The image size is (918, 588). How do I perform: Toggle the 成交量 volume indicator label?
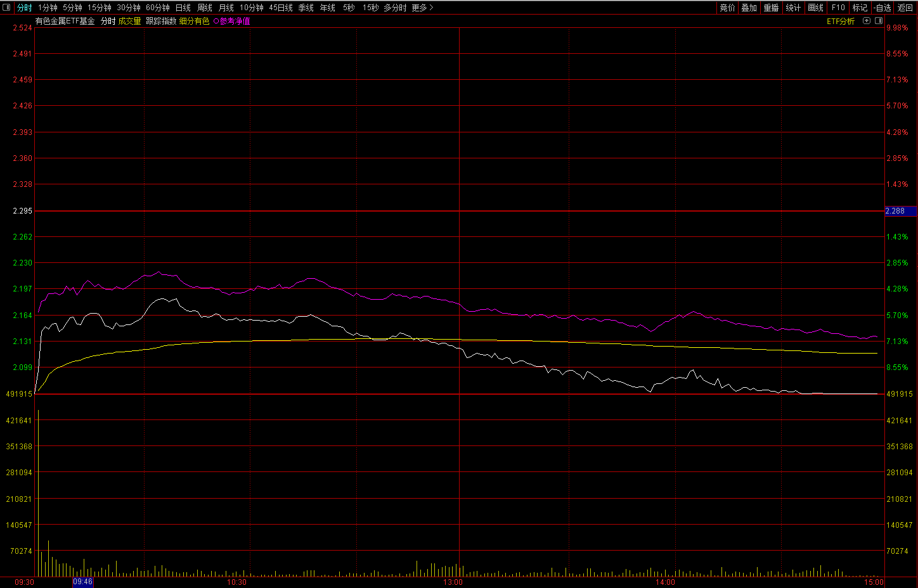coord(129,22)
